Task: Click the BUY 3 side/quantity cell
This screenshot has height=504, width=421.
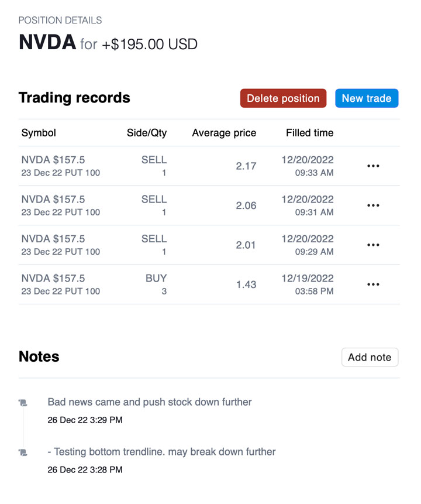Action: click(x=156, y=284)
